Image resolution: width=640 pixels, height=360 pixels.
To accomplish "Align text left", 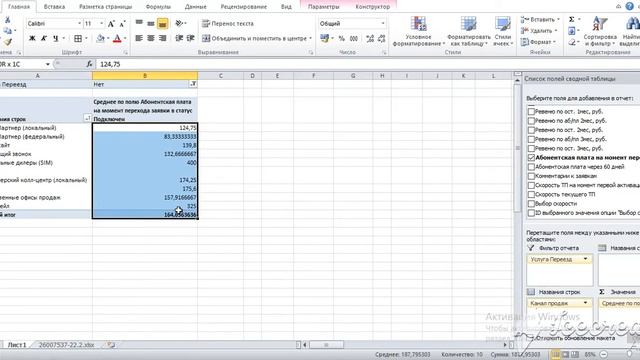I will [x=139, y=38].
